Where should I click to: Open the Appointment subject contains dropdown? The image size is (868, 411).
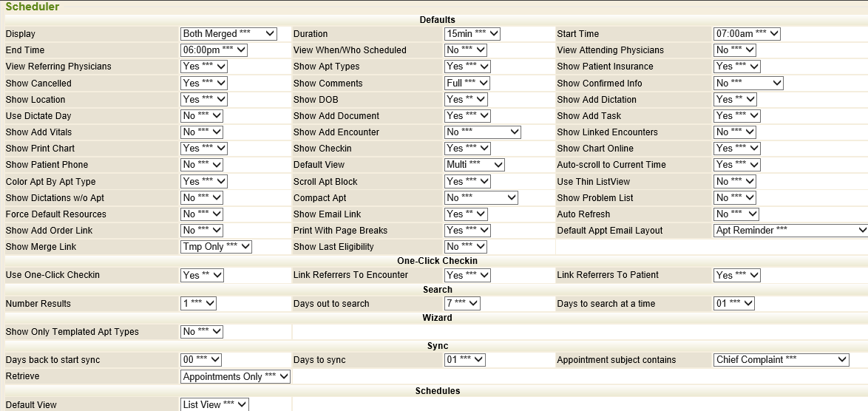[x=781, y=360]
